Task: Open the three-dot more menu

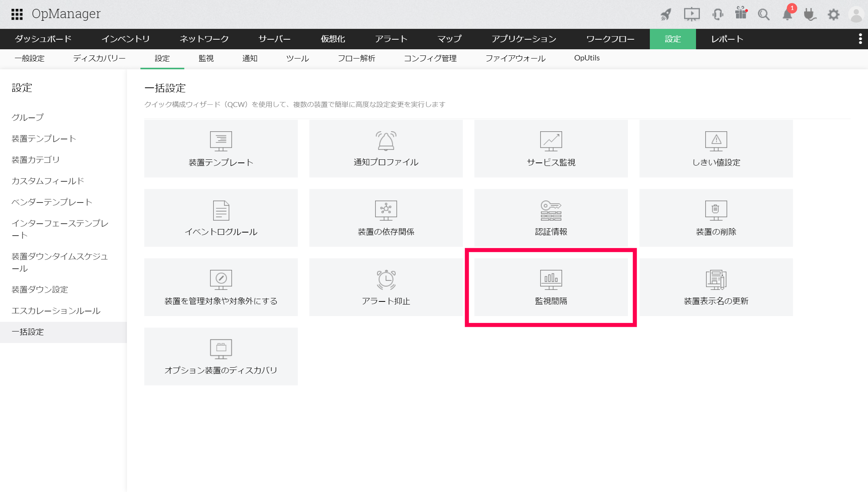Action: (x=860, y=38)
